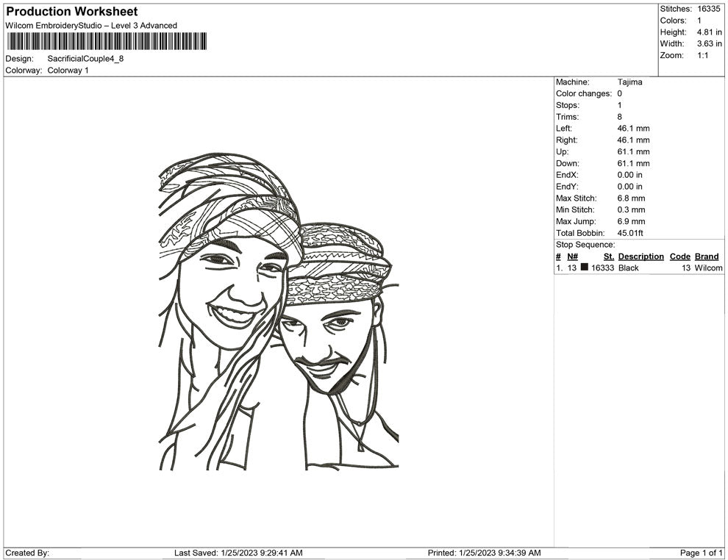The height and width of the screenshot is (560, 728).
Task: Click the 'Page 1 of 1' footer text
Action: point(701,553)
